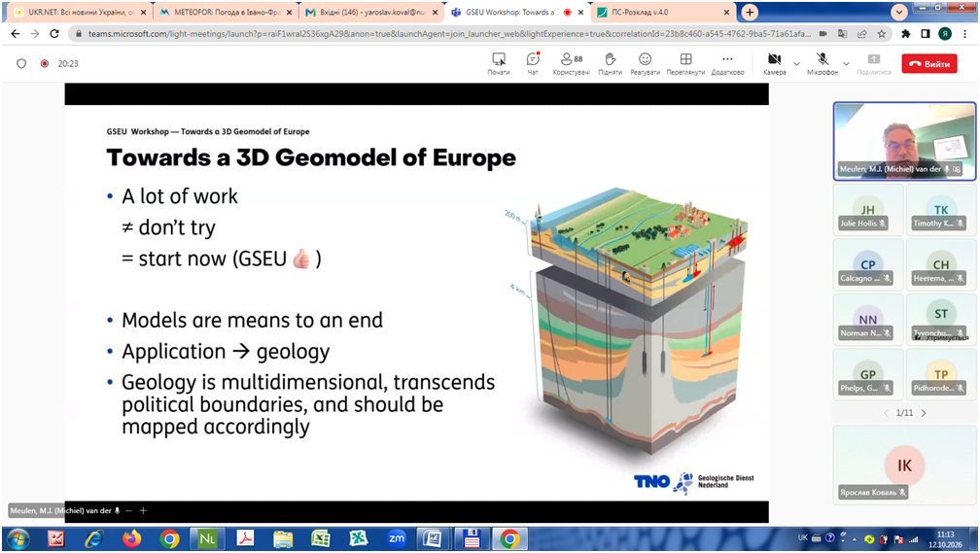
Task: Click the Поділитися share screen button
Action: (x=874, y=64)
